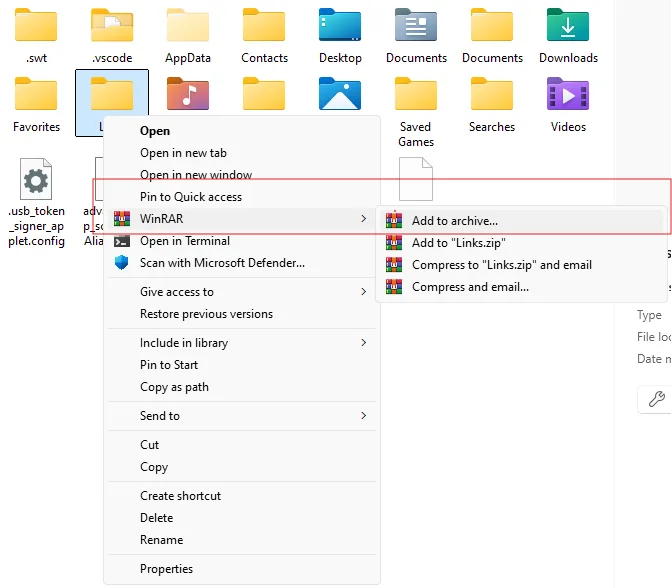
Task: Choose Delete from the context menu
Action: [242, 517]
